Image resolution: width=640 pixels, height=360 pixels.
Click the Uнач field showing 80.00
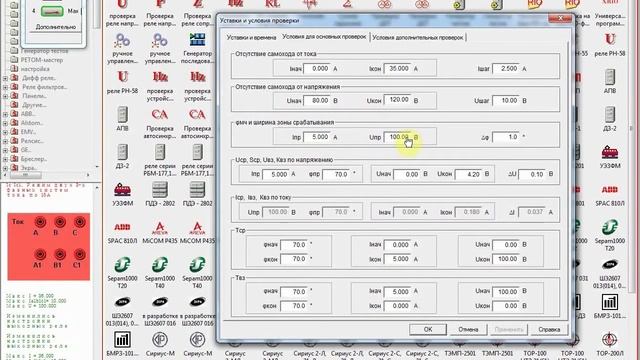click(317, 100)
